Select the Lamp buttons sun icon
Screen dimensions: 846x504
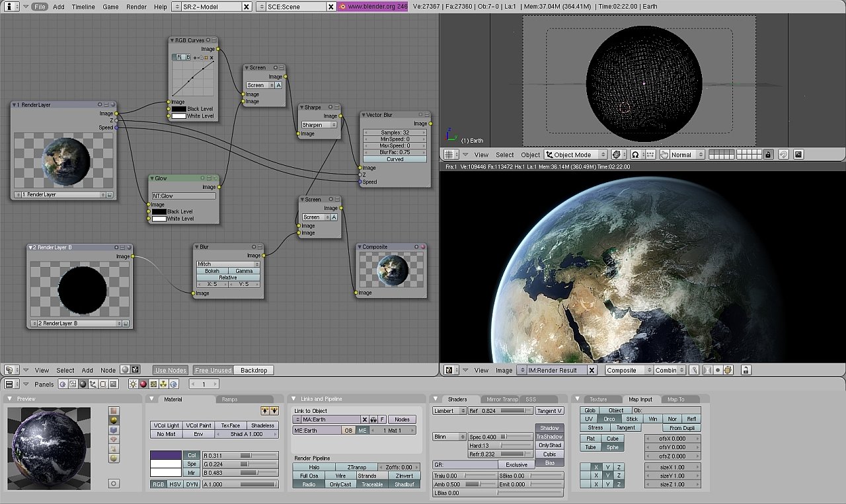[133, 384]
